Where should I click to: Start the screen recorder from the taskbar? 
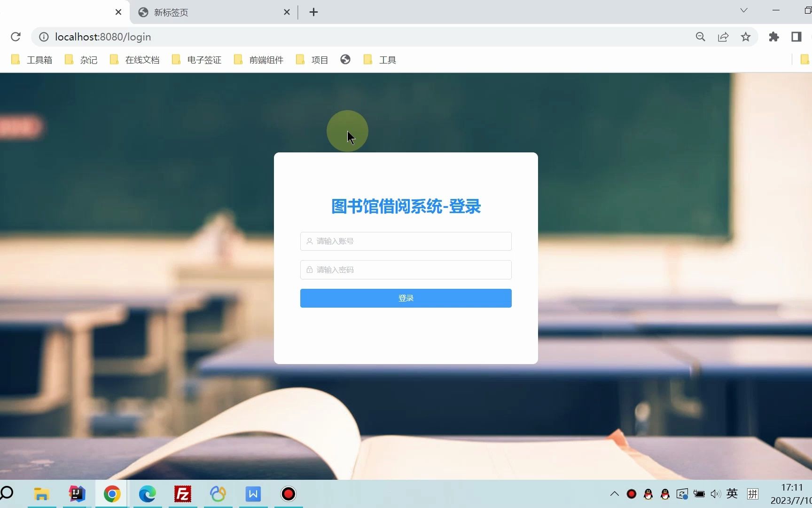(288, 494)
